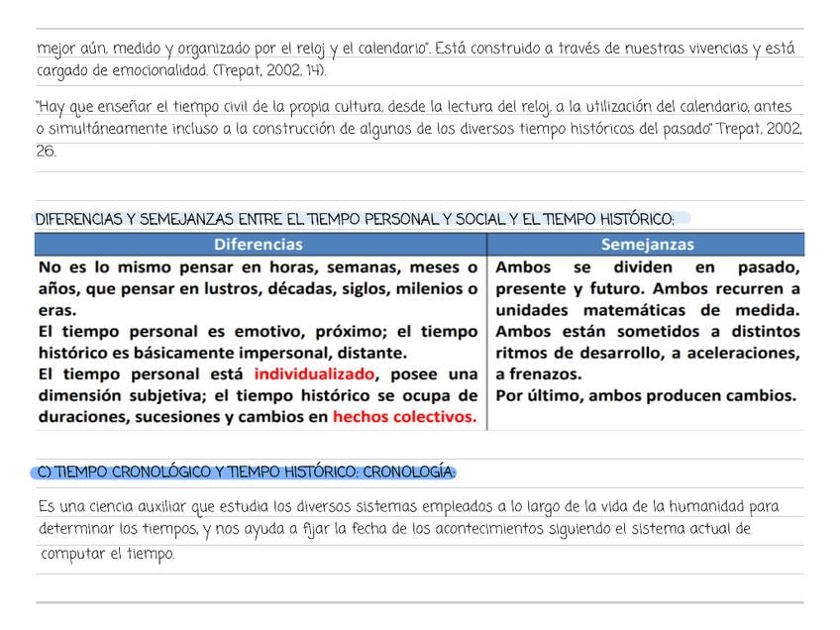This screenshot has width=840, height=630.
Task: Click the line starting 'determinar los tiempos, y nos ayuda'
Action: pos(394,529)
